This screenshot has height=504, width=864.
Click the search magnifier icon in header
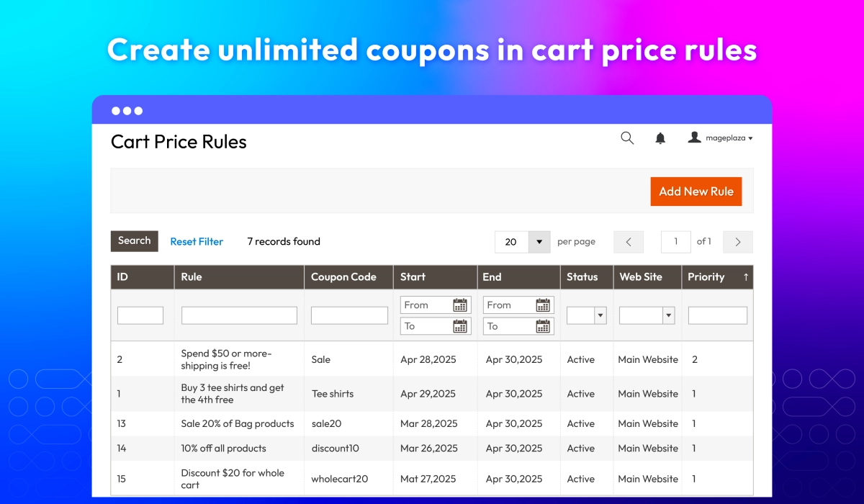[627, 138]
